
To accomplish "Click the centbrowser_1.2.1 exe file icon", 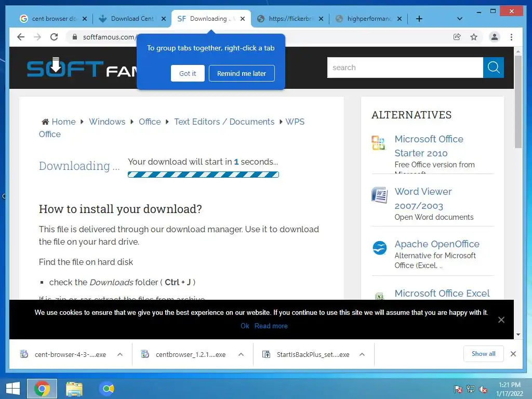I will [x=145, y=354].
